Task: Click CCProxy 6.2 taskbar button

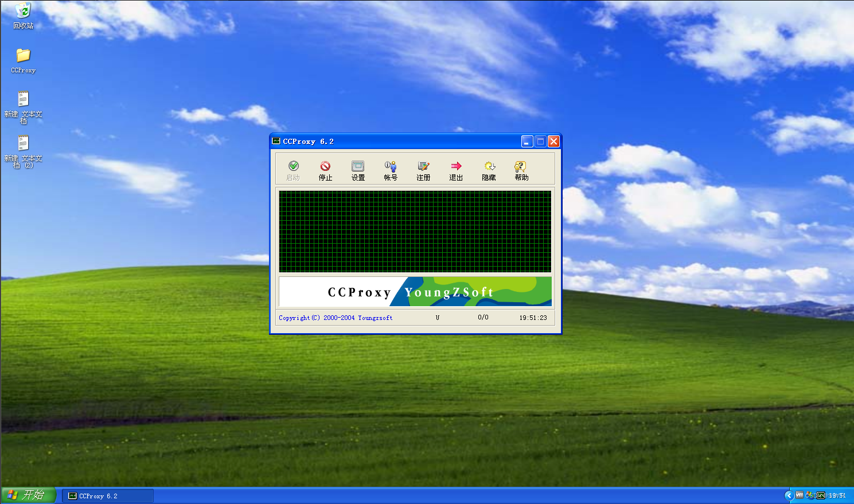Action: pyautogui.click(x=108, y=496)
